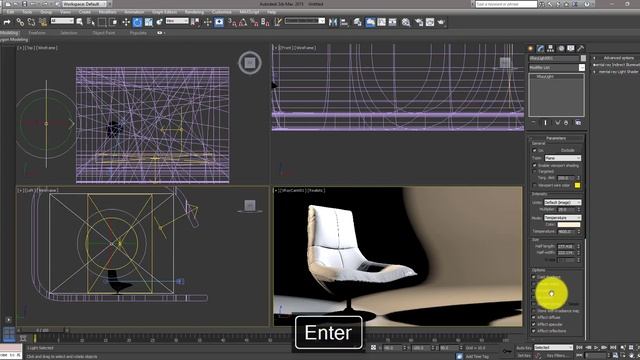Click the search keyword input field
Viewport: 640px width, 360px height.
tap(506, 4)
